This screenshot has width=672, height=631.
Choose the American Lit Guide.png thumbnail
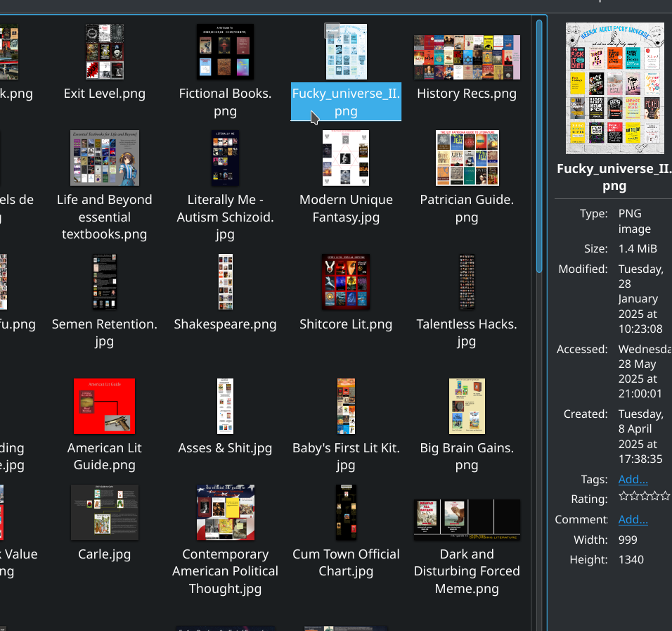(105, 406)
